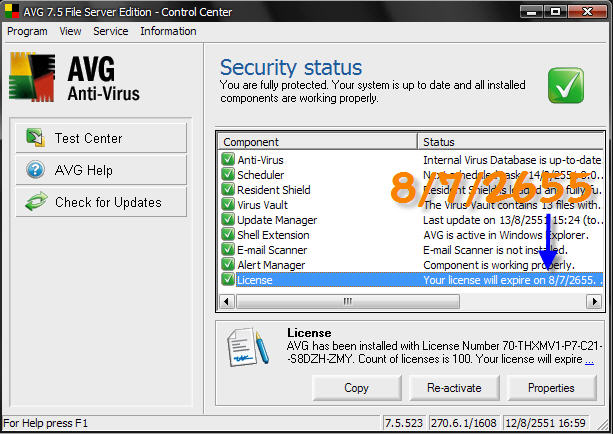Click the Test Center icon

pos(36,138)
